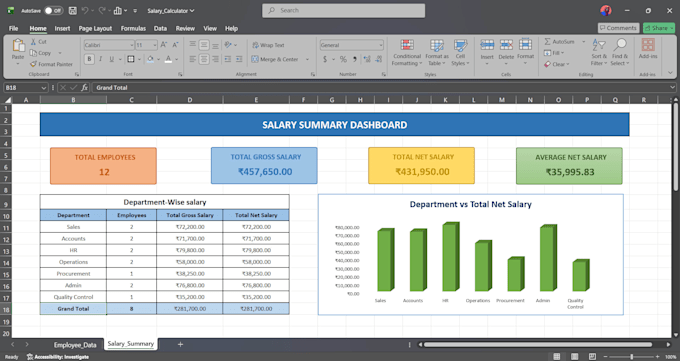
Task: Click the Save disk icon
Action: [x=72, y=10]
